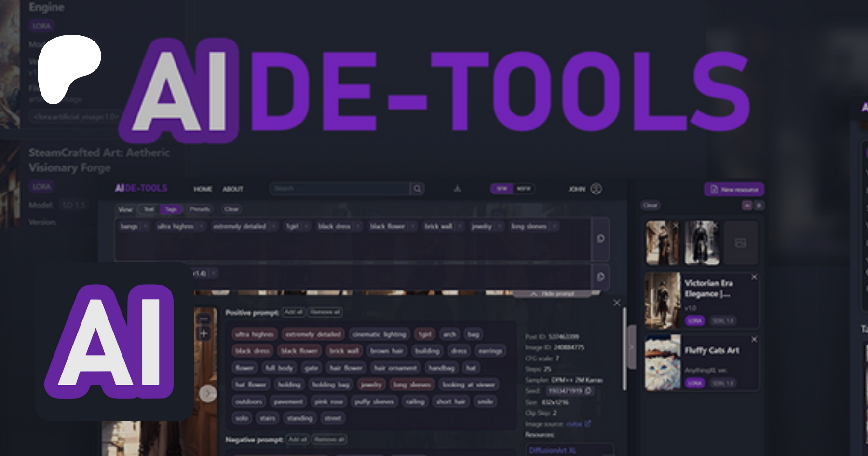Click Add all for positive prompt
Screen dimensions: 868x456
click(x=293, y=312)
